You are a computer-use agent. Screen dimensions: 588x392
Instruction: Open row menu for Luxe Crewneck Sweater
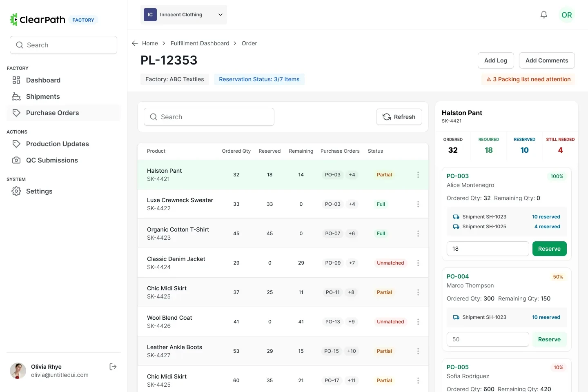pos(418,204)
